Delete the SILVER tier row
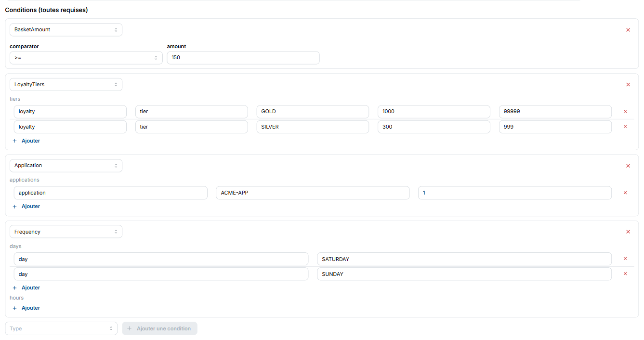Viewport: 644px width, 340px height. pyautogui.click(x=625, y=127)
